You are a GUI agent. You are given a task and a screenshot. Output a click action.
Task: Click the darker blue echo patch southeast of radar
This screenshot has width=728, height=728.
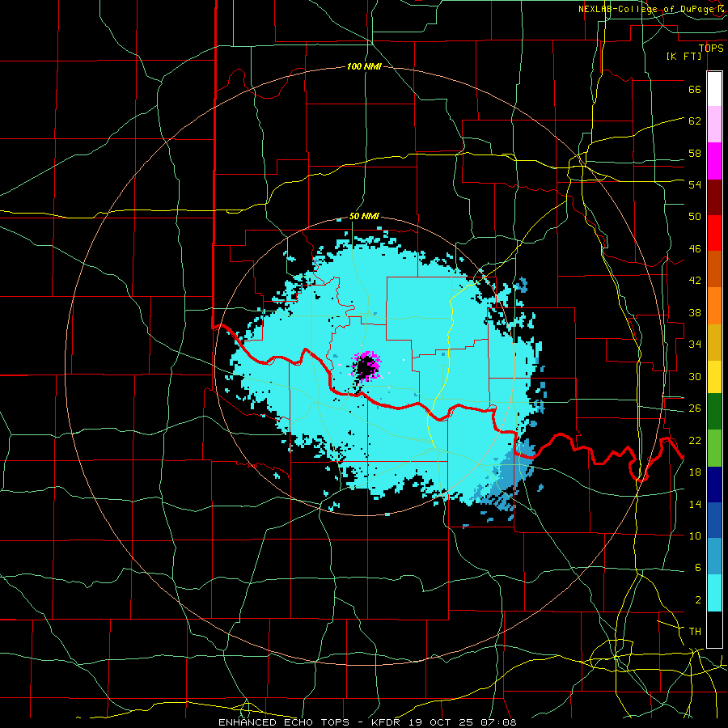point(505,478)
